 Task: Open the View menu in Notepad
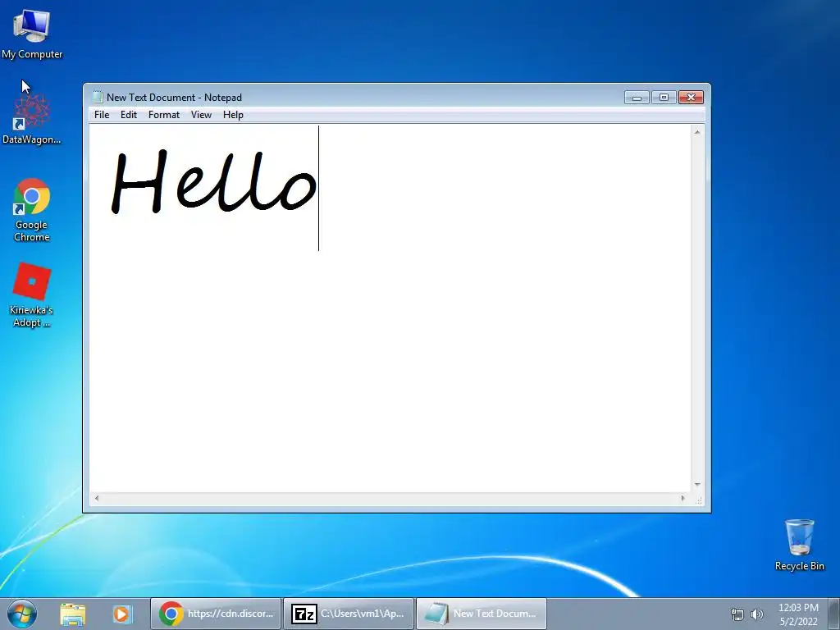tap(202, 115)
